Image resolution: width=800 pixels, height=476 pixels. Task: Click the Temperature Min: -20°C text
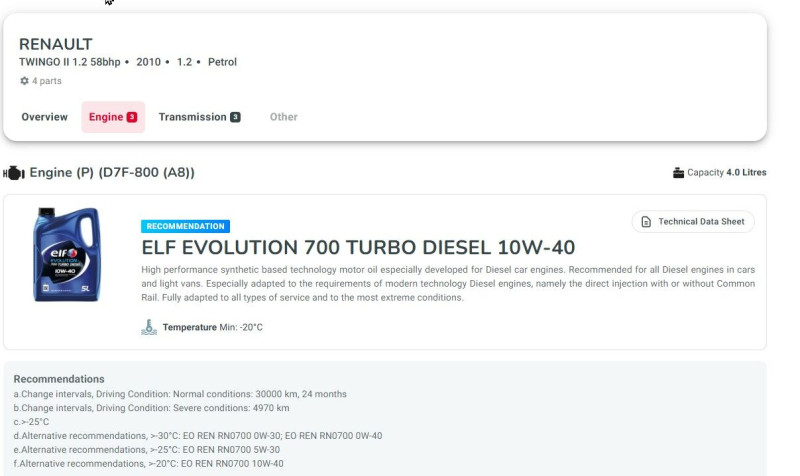[x=213, y=327]
